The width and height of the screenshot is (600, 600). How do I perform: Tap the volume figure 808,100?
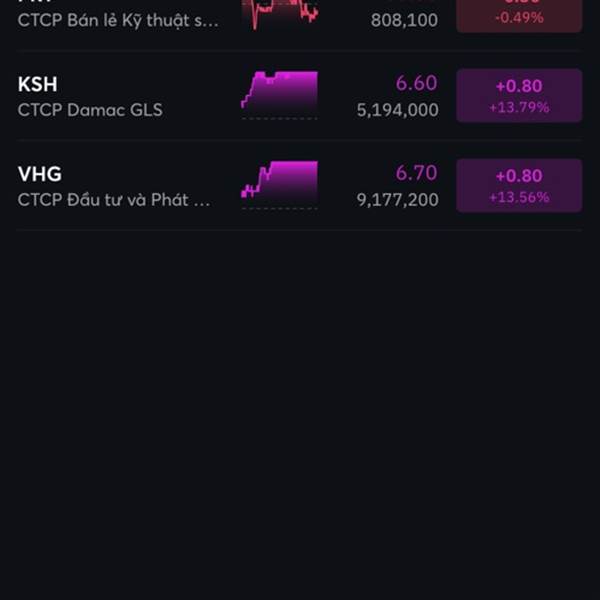(x=404, y=20)
